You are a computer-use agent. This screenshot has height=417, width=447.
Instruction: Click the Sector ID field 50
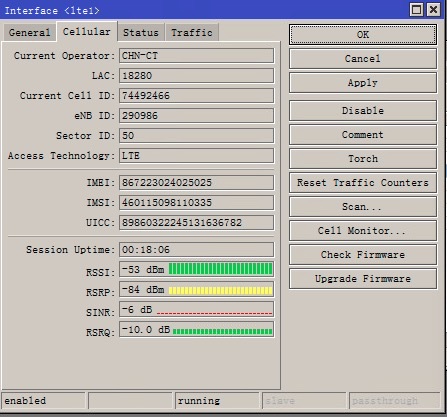tap(197, 136)
